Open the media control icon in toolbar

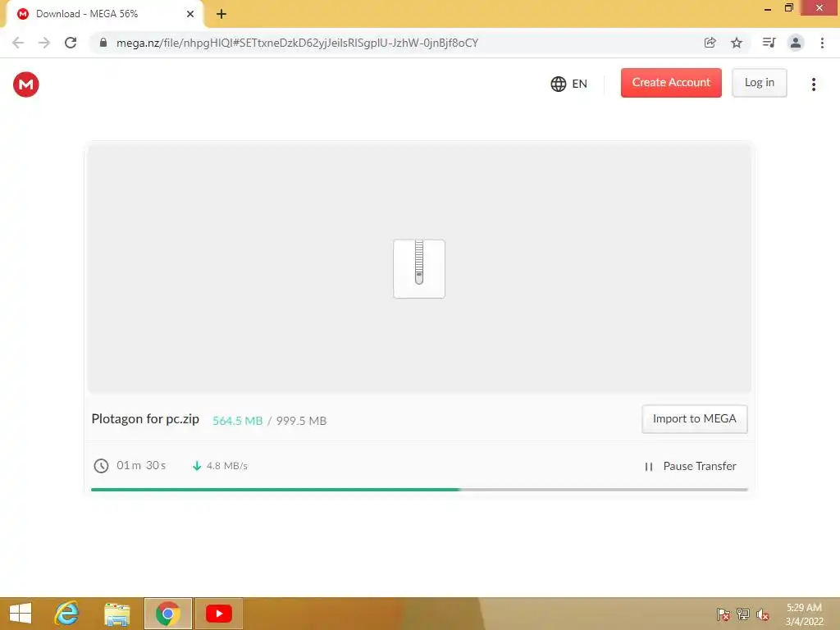coord(769,43)
